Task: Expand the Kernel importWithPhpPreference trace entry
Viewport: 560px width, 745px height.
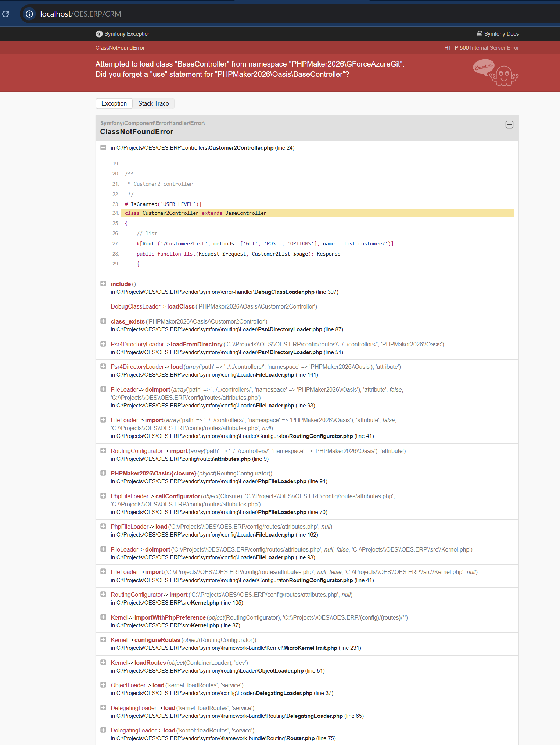Action: (x=103, y=617)
